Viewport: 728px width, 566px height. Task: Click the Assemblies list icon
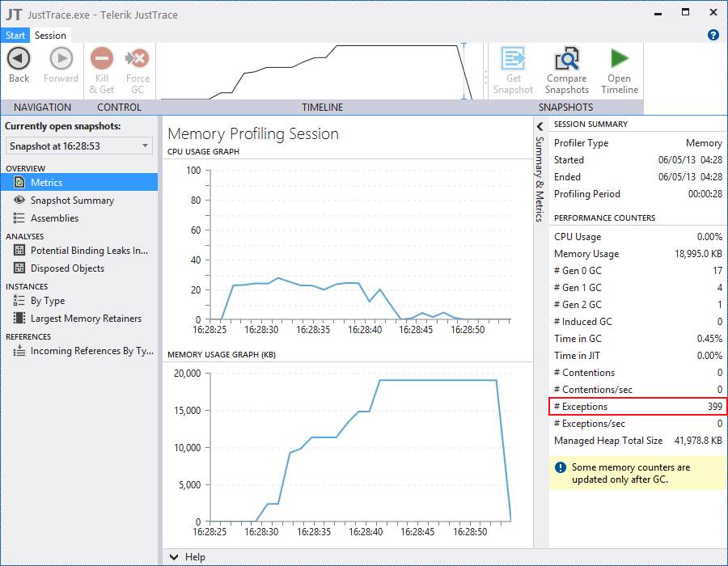19,218
